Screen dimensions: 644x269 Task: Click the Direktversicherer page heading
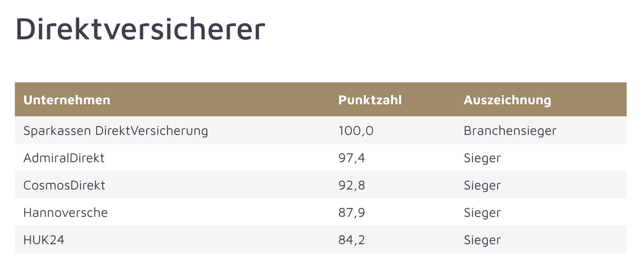[x=140, y=29]
